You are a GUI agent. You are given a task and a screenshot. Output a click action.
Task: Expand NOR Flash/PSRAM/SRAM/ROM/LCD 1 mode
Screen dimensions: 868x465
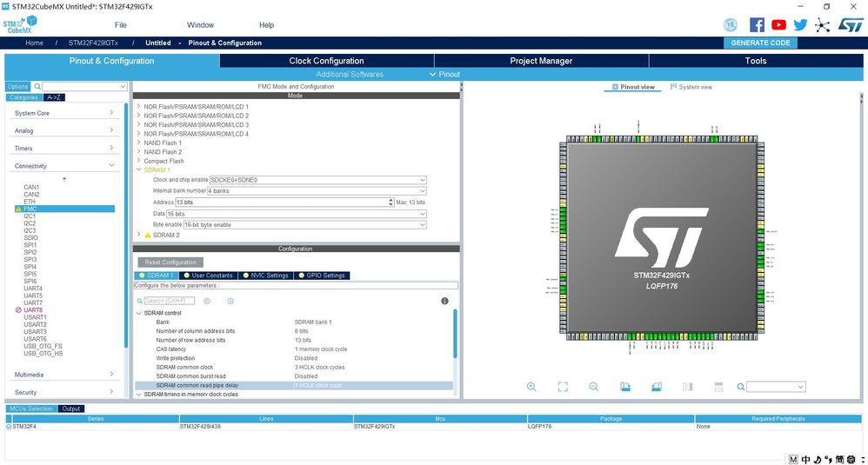point(139,106)
